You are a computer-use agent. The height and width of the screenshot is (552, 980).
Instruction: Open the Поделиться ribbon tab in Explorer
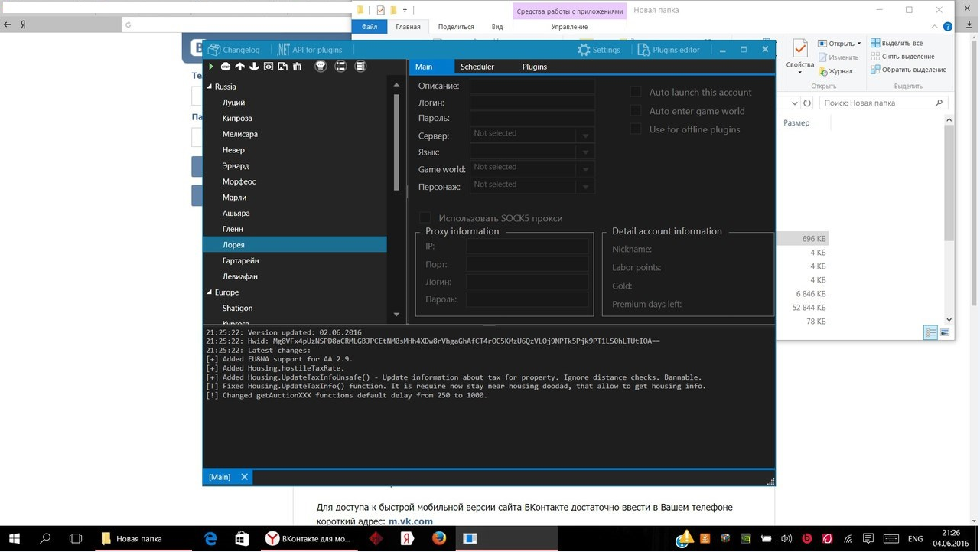[457, 27]
